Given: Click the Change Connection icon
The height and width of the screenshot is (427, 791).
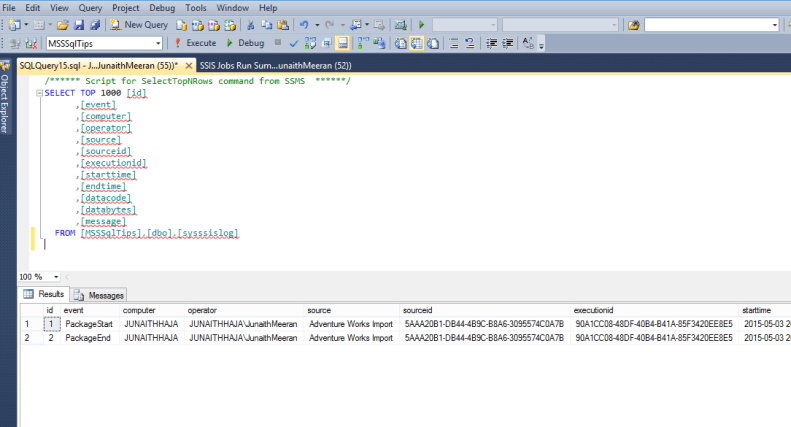Looking at the screenshot, I should 31,43.
